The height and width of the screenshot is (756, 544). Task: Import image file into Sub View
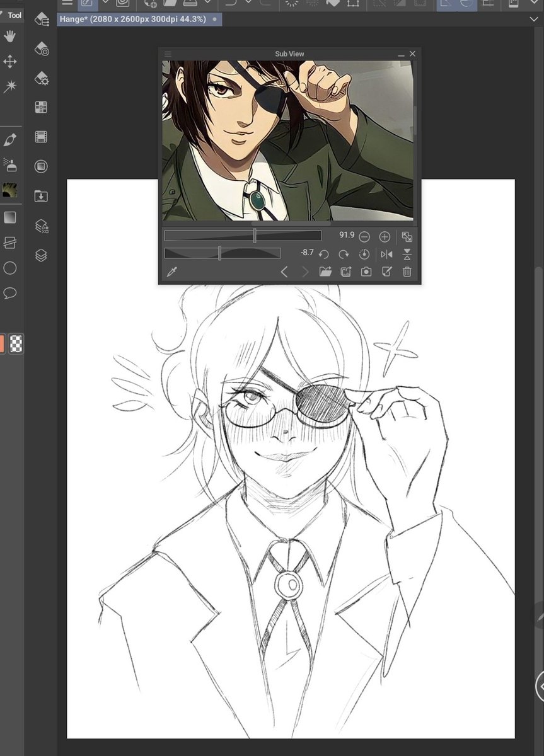click(x=325, y=272)
